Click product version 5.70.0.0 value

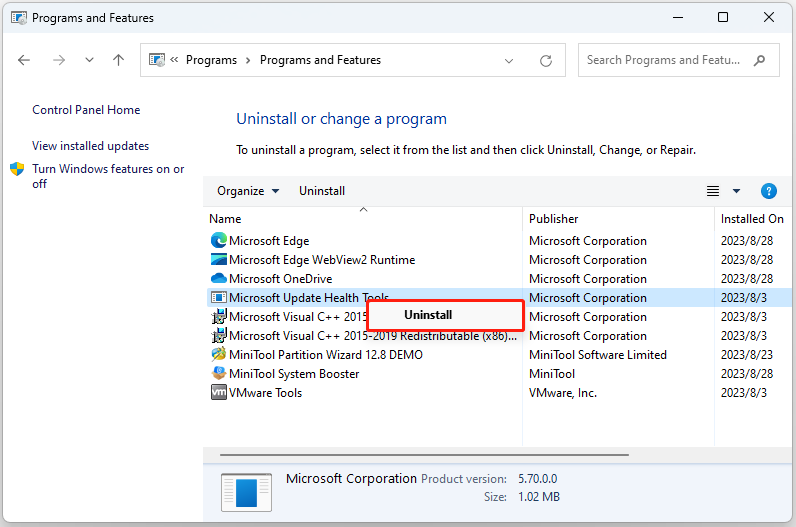pos(537,479)
